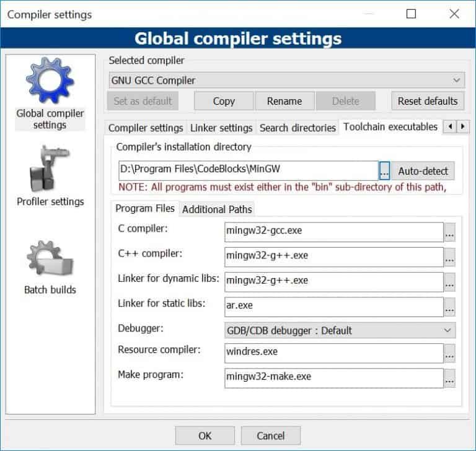
Task: Open Profiler settings caliper icon
Action: pos(50,169)
